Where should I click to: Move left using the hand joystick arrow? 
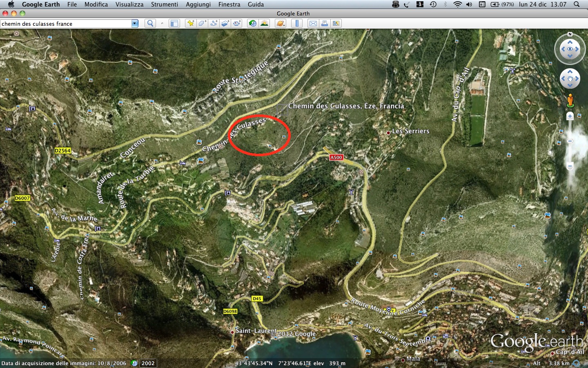pos(563,79)
